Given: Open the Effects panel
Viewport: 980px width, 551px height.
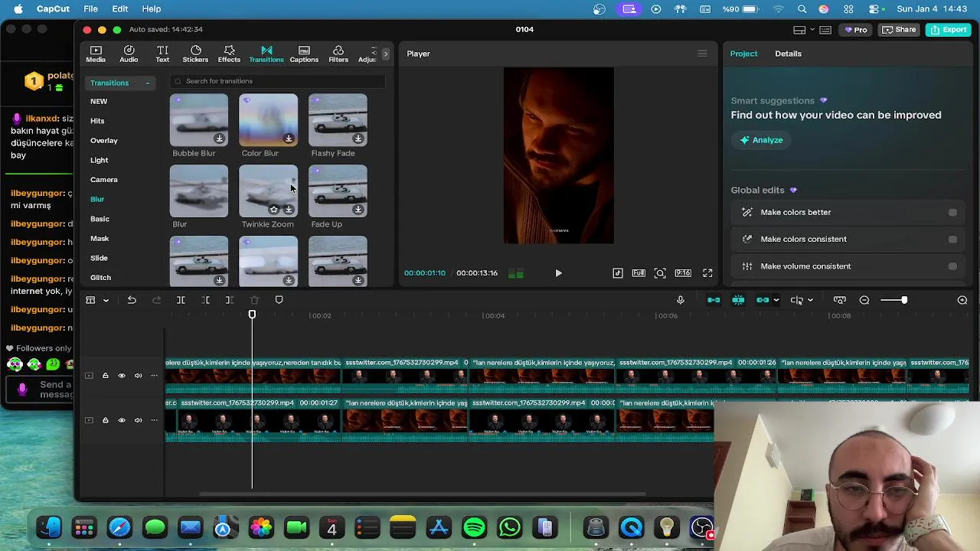Looking at the screenshot, I should tap(229, 54).
